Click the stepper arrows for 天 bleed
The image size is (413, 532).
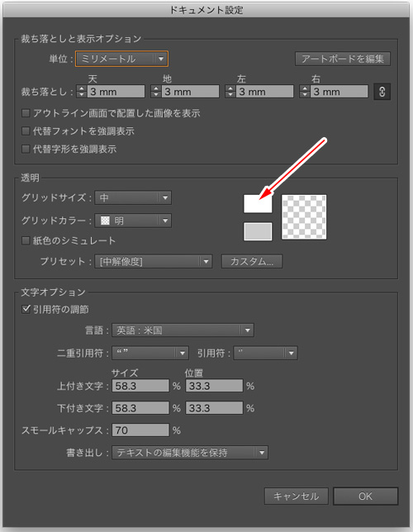[82, 92]
